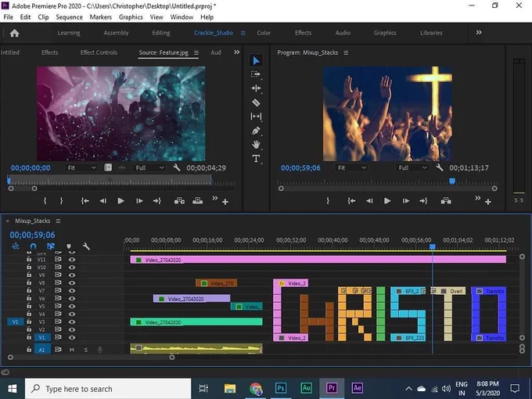Image resolution: width=532 pixels, height=399 pixels.
Task: Open Program monitor wrench settings
Action: point(440,167)
